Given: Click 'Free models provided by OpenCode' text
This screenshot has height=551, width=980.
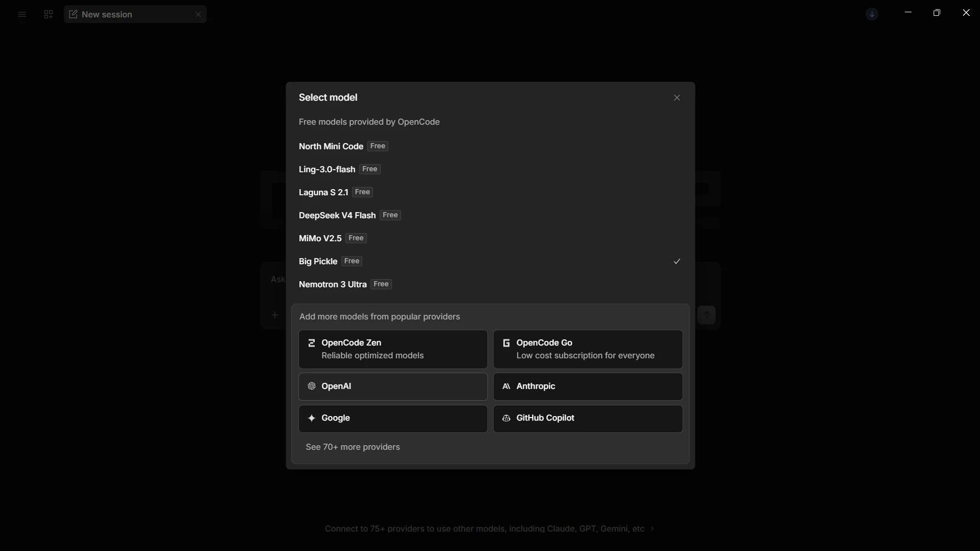Looking at the screenshot, I should tap(369, 122).
